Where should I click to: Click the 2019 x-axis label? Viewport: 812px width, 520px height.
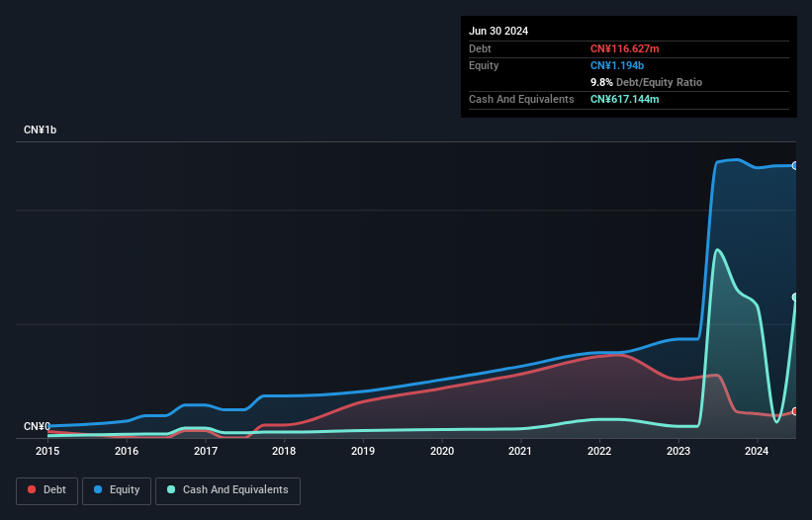click(x=363, y=451)
